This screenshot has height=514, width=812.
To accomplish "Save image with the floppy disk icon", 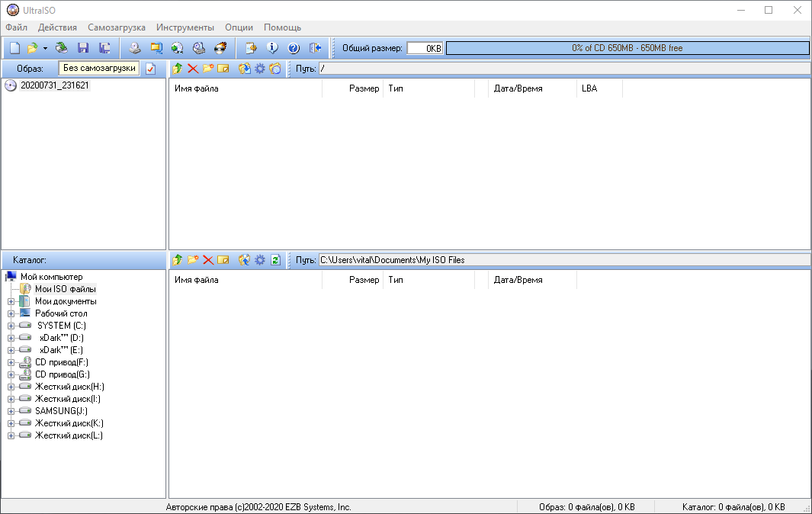I will click(83, 48).
